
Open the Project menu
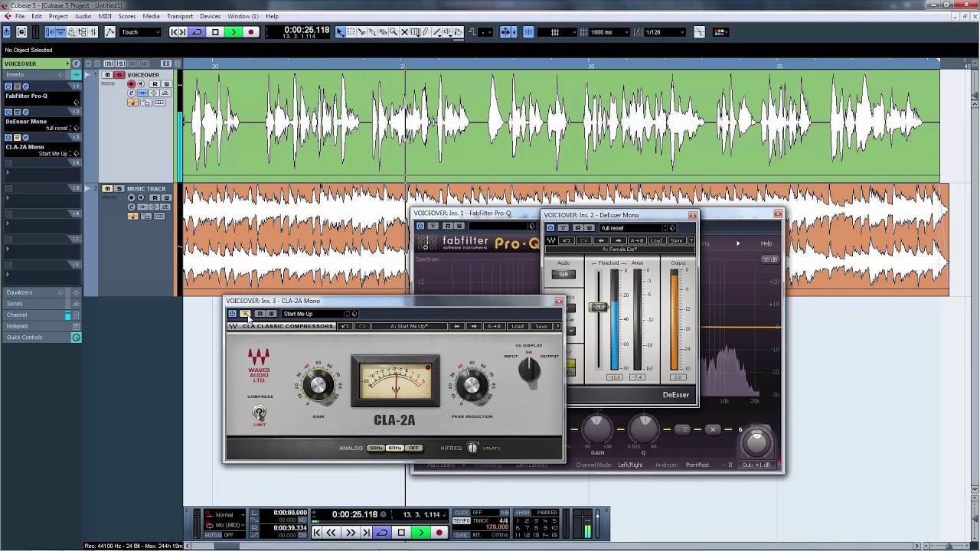[58, 16]
